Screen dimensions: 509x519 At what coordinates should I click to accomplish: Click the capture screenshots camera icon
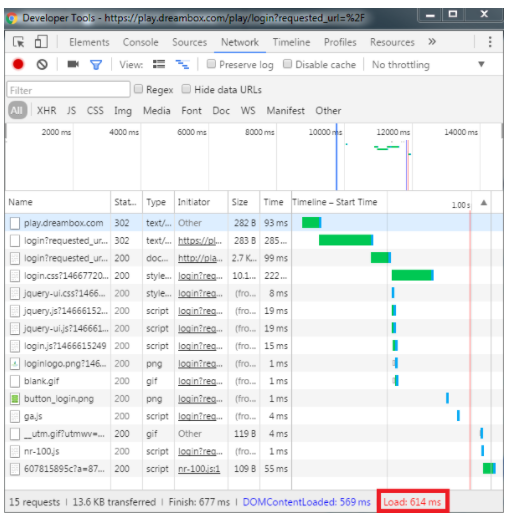[73, 64]
